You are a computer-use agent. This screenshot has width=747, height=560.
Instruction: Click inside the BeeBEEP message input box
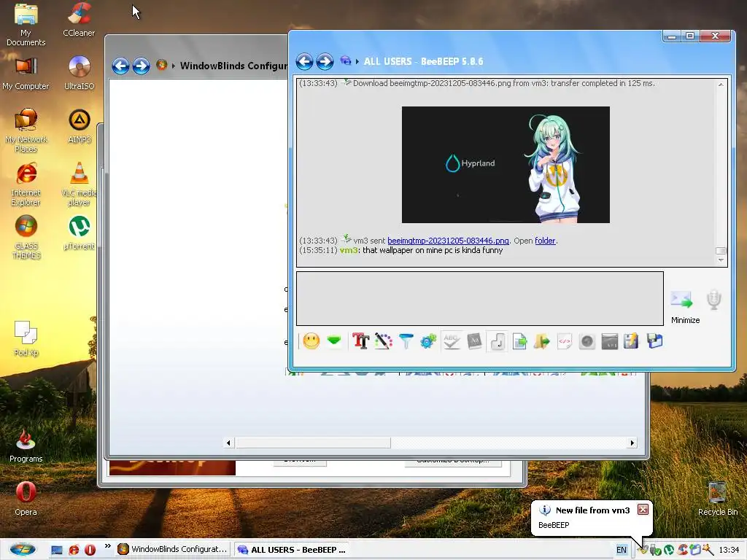[x=480, y=298]
